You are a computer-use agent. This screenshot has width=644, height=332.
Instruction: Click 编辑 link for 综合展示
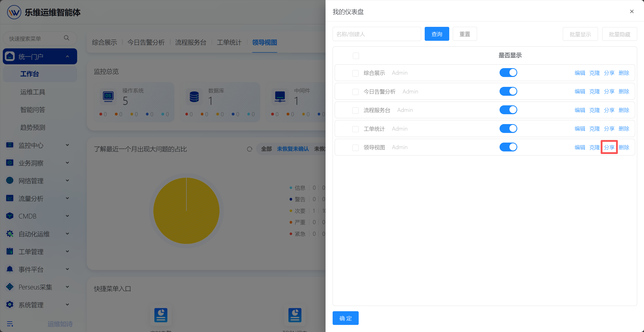[x=580, y=73]
